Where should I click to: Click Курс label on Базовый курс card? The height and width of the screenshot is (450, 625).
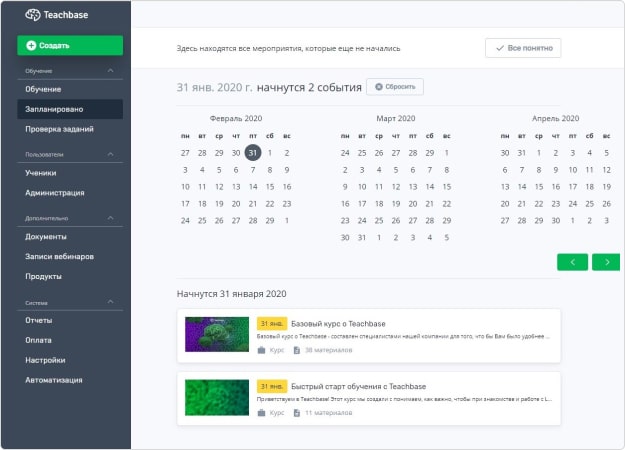point(277,350)
